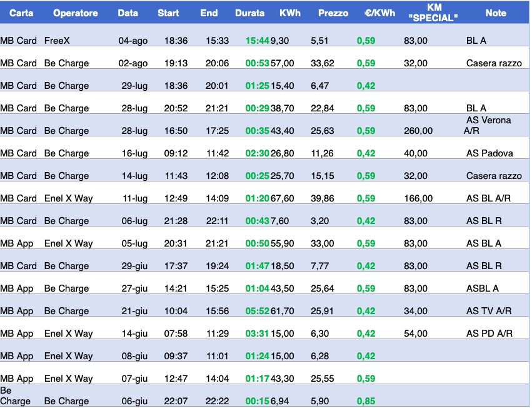Viewport: 532px width, 408px height.
Task: Click the Note column header
Action: pyautogui.click(x=496, y=13)
